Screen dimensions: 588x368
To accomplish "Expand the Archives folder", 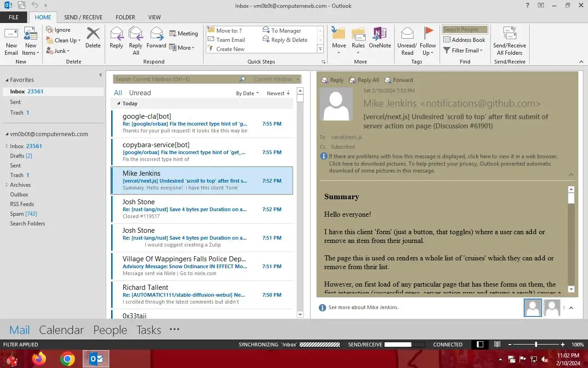I will pos(6,185).
